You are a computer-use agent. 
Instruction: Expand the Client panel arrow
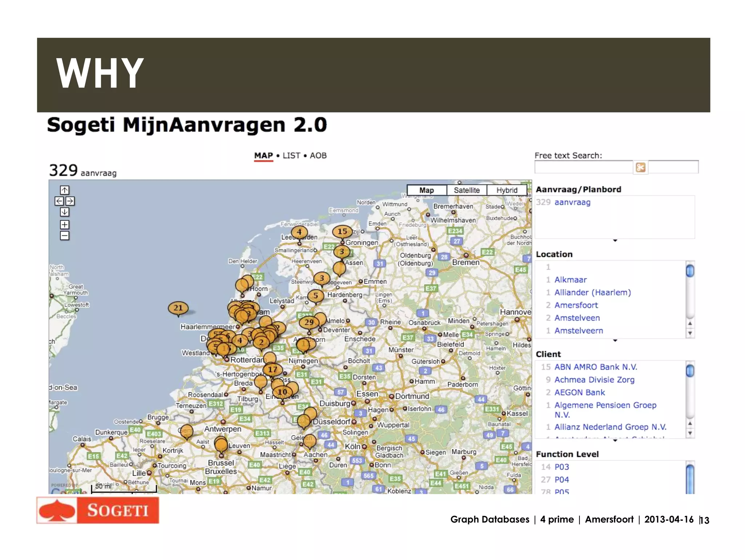(x=615, y=441)
